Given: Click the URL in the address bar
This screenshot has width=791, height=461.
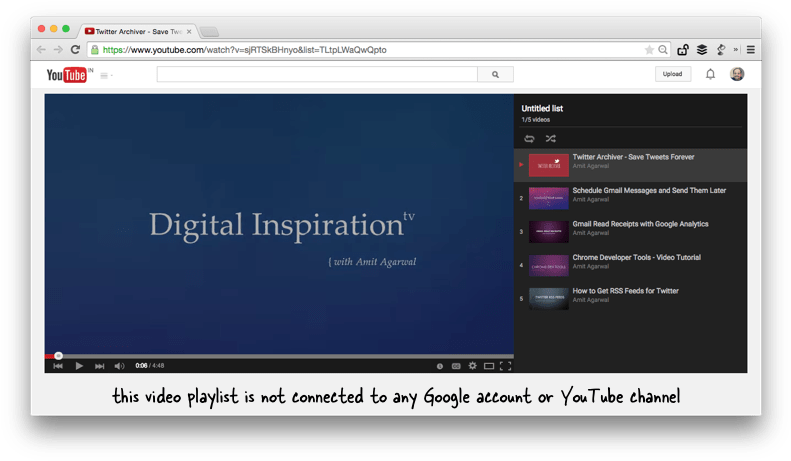Looking at the screenshot, I should click(245, 49).
